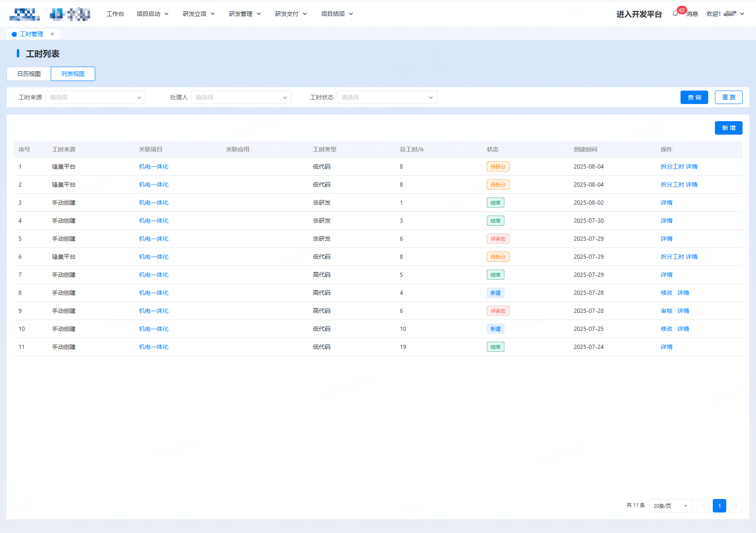Image resolution: width=756 pixels, height=533 pixels.
Task: Click the 新增 add button
Action: pyautogui.click(x=728, y=128)
